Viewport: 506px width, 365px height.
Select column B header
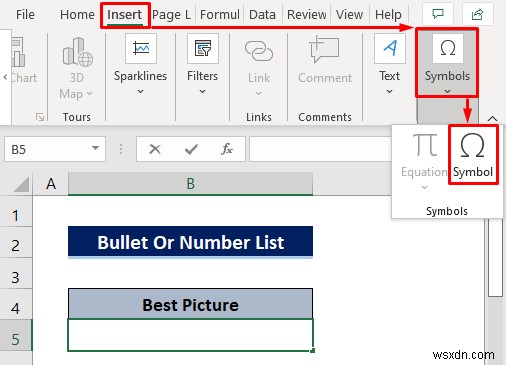pyautogui.click(x=190, y=184)
